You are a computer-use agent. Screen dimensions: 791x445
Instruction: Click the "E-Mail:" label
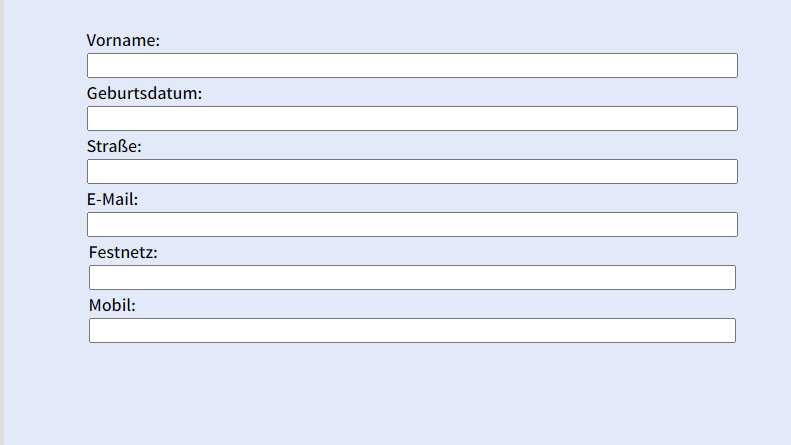pyautogui.click(x=112, y=199)
